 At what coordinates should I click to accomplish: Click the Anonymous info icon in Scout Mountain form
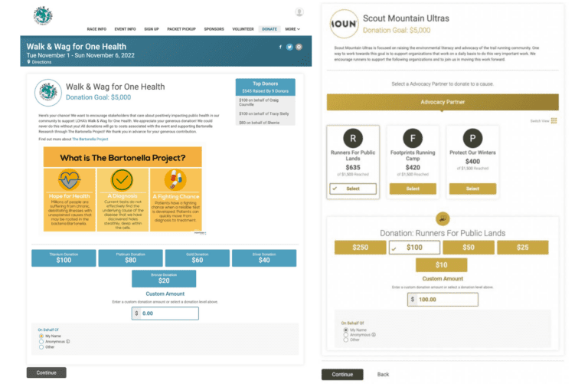(x=374, y=334)
